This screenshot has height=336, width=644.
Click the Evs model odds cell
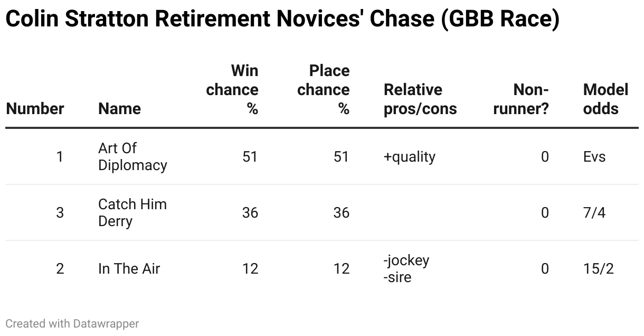pos(594,157)
